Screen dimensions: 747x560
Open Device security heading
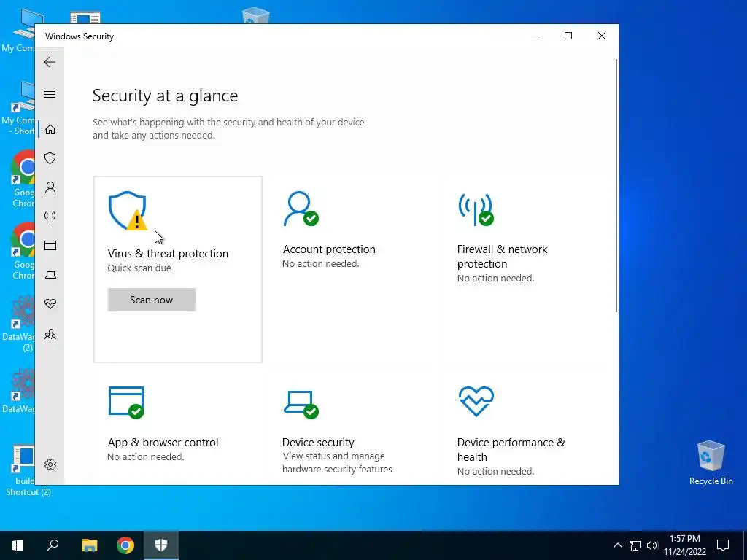pos(318,443)
